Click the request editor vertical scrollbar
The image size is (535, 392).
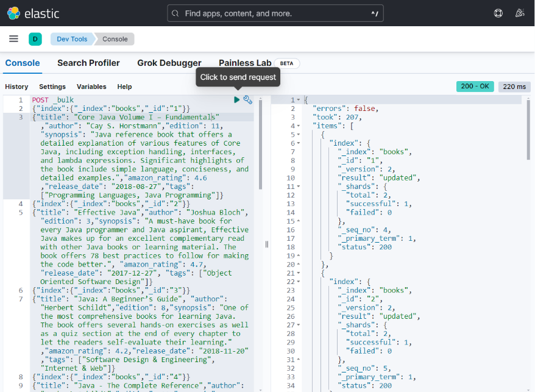coord(260,145)
